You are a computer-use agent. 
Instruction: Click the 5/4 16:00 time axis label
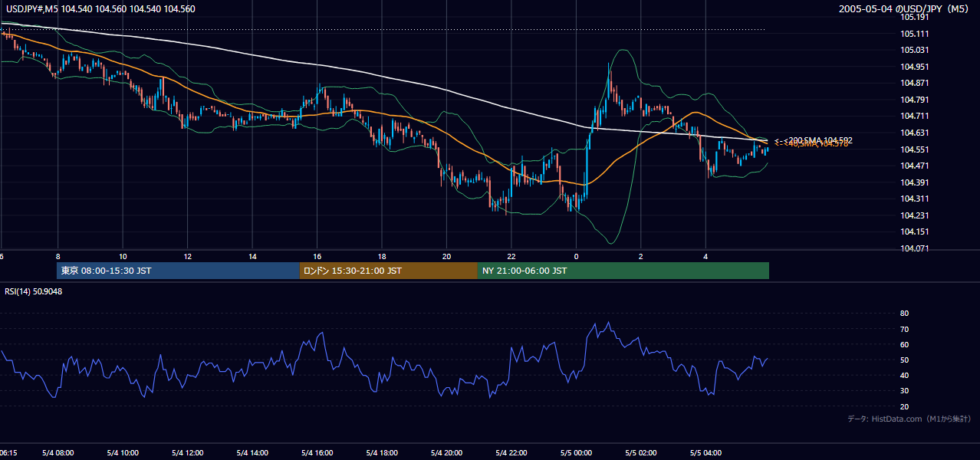pos(317,453)
